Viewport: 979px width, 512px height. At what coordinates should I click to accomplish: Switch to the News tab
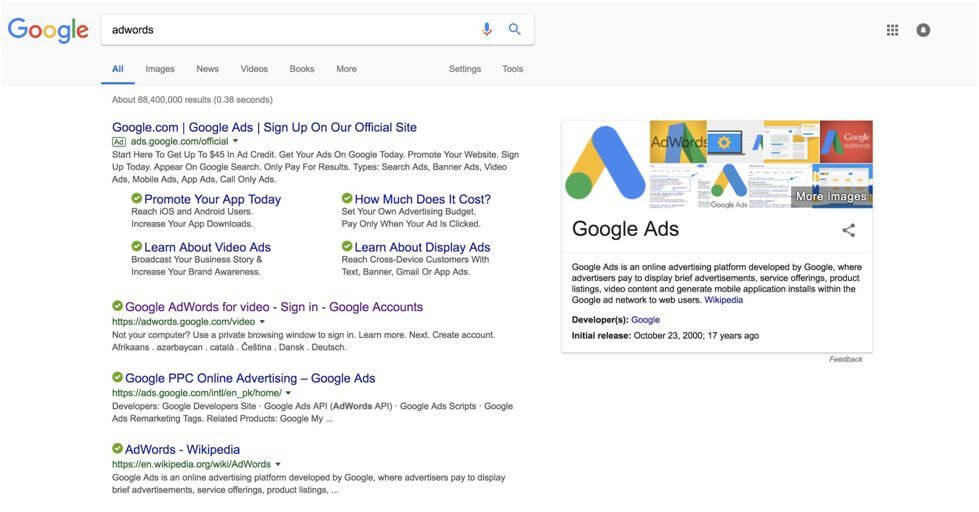pyautogui.click(x=207, y=69)
